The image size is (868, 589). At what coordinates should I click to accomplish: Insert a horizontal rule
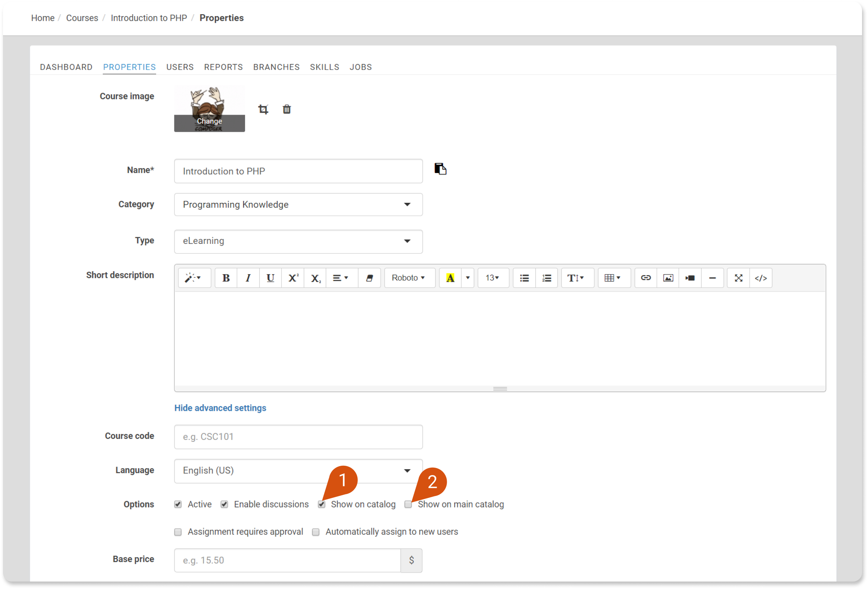coord(712,278)
